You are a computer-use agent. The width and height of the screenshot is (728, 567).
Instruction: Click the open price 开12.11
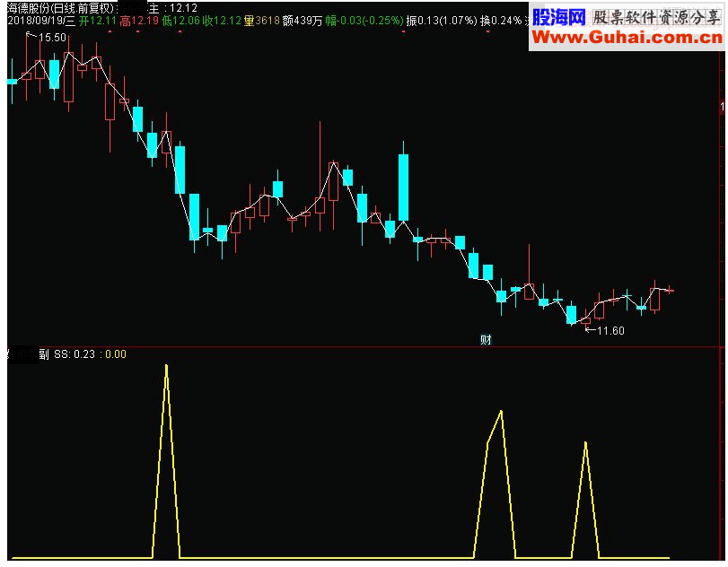tap(98, 21)
